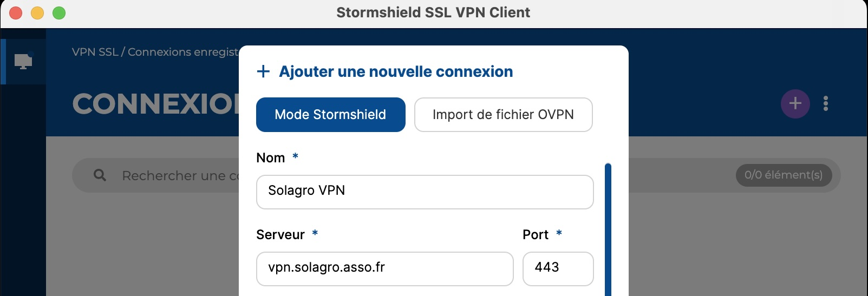Viewport: 868px width, 296px height.
Task: Click the Ajouter une nouvelle connexion heading
Action: [x=396, y=71]
